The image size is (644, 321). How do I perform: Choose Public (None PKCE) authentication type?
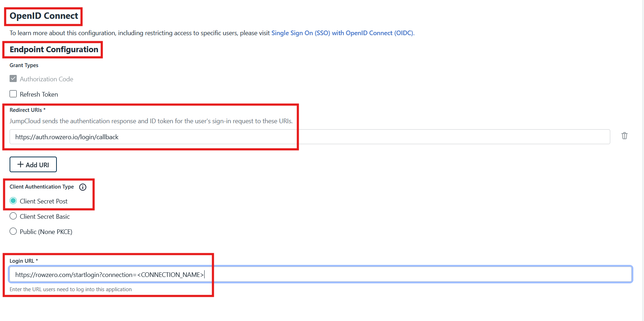coord(13,231)
